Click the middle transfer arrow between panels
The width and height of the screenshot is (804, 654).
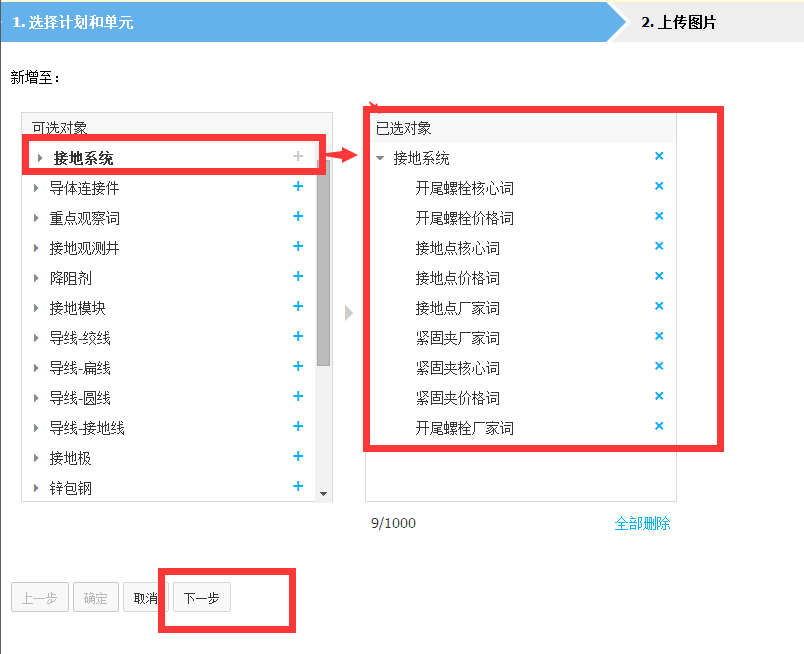(348, 312)
